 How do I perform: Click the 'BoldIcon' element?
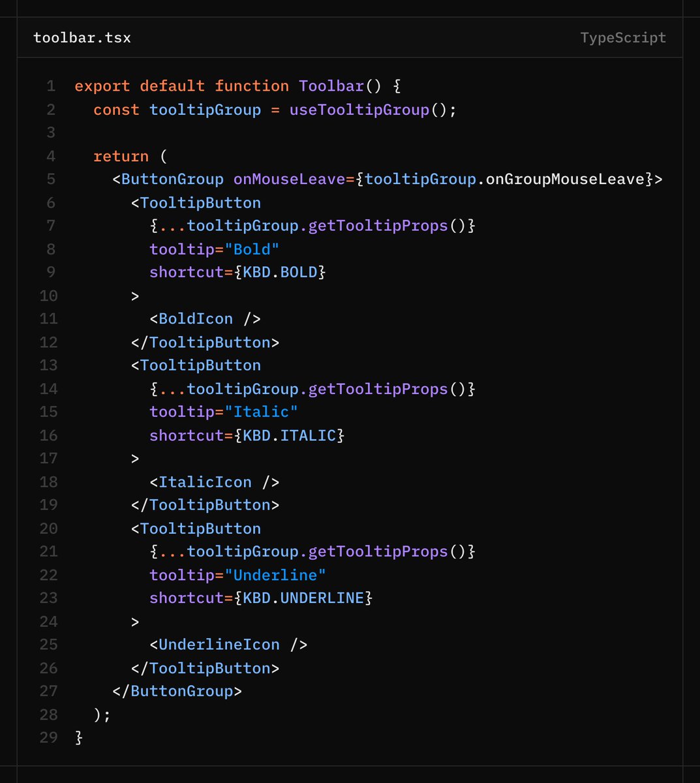pyautogui.click(x=196, y=319)
